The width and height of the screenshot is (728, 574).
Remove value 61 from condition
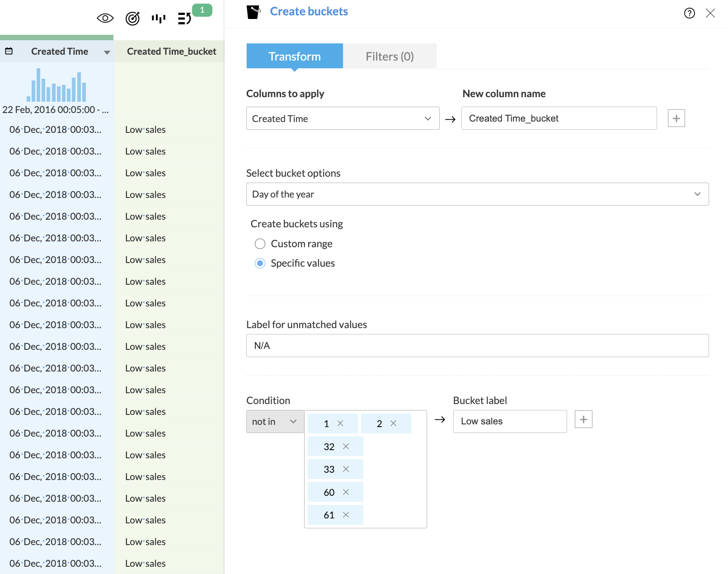346,515
